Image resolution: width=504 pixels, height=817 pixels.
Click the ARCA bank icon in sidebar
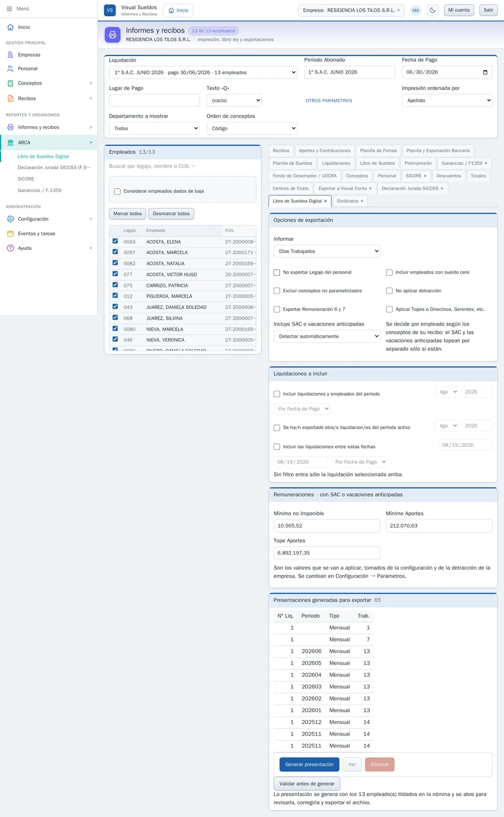coord(10,143)
